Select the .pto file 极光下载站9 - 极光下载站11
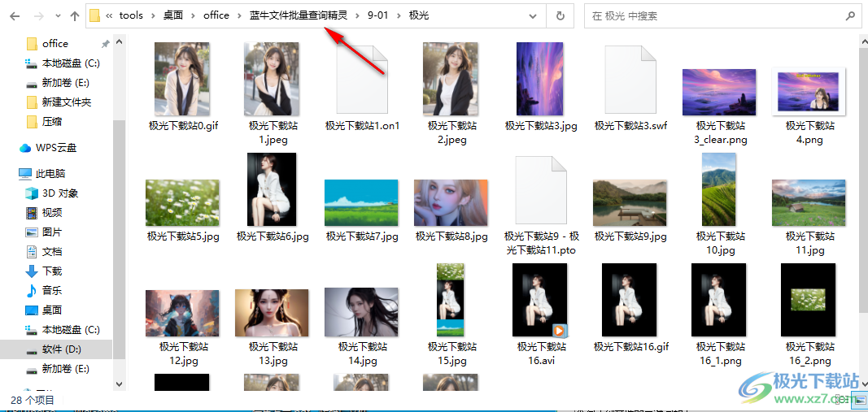The width and height of the screenshot is (868, 412). coord(542,206)
